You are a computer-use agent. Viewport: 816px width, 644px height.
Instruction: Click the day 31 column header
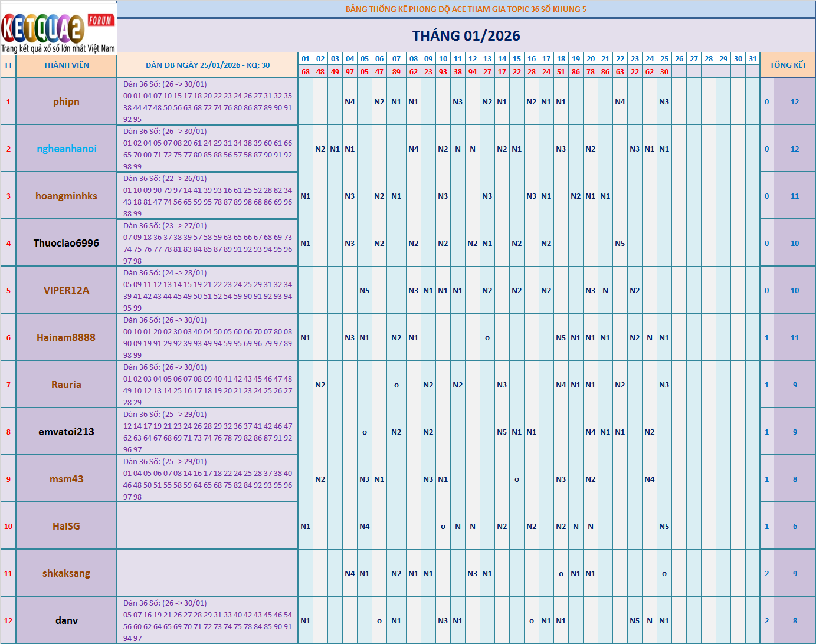pos(752,59)
